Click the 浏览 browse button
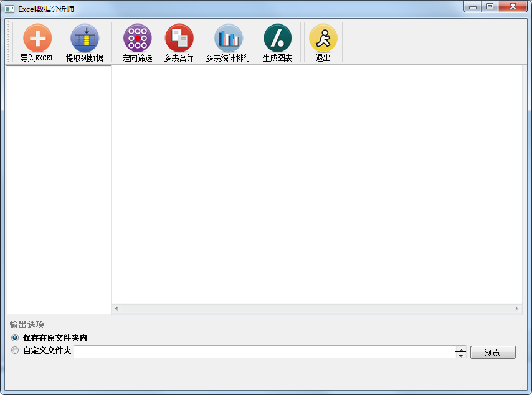Screen dimensions: 532x395 point(493,352)
